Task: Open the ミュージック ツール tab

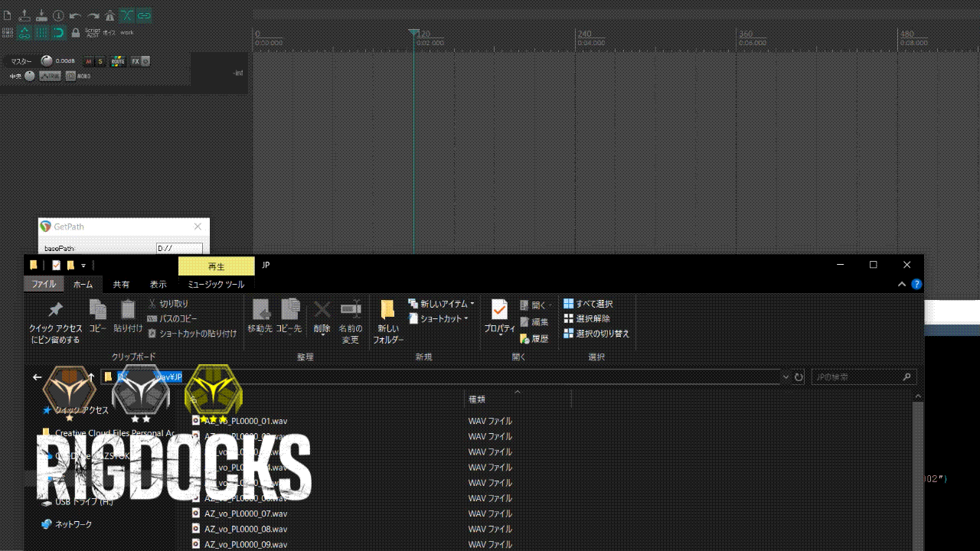Action: [217, 284]
